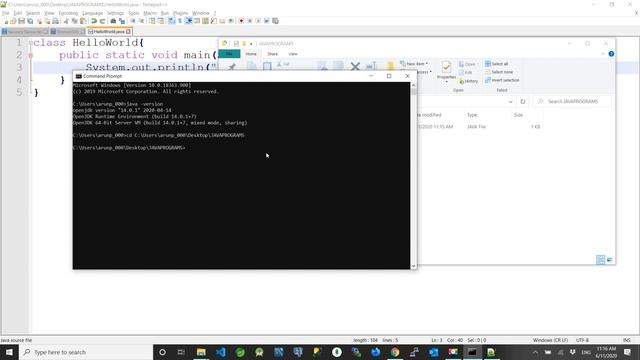Click the Cut scissors icon in Notepad++
The image size is (640, 360).
66,21
